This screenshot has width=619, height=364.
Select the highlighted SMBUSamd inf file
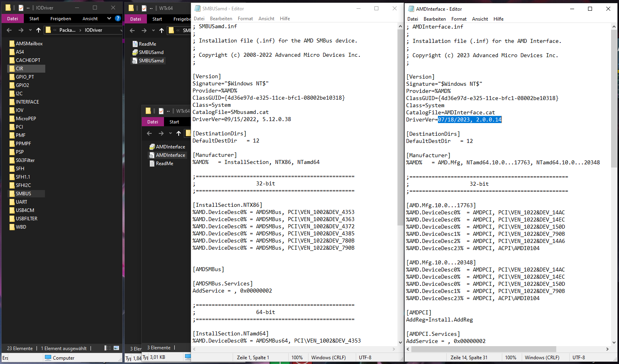[x=148, y=61]
